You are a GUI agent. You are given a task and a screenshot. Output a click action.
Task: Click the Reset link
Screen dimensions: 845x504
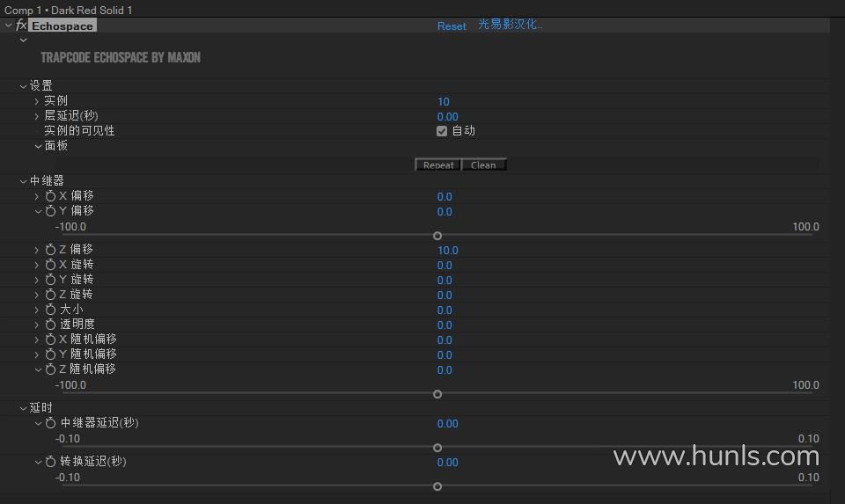(452, 26)
